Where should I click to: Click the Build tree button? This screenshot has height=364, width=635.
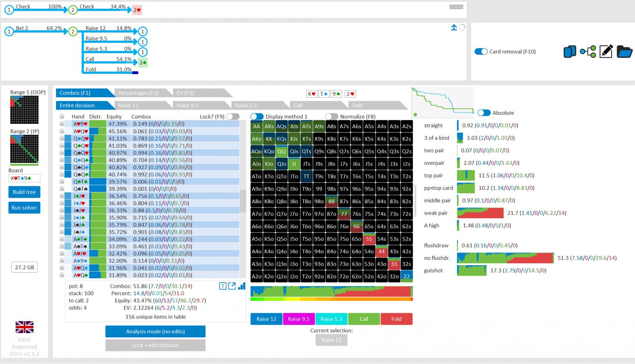coord(24,192)
